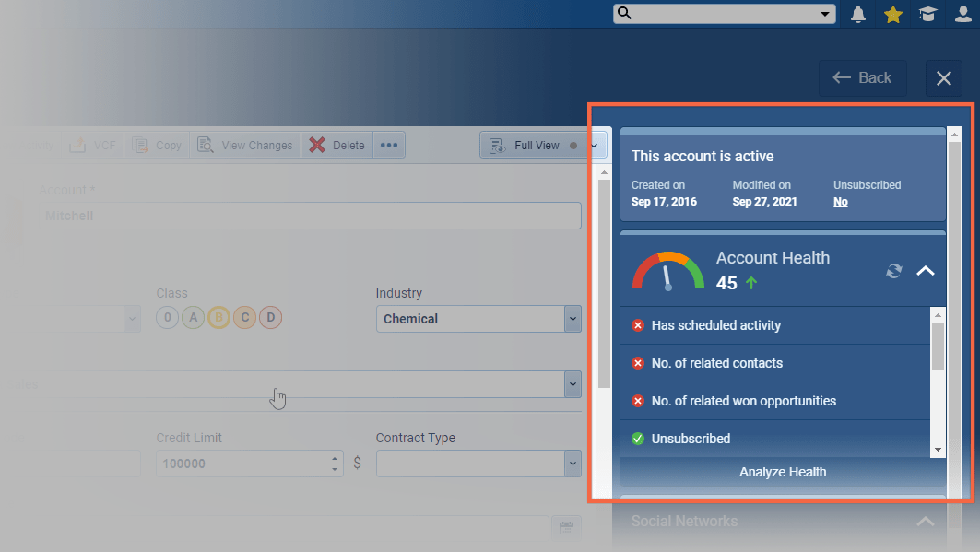Refresh the Account Health score

[x=893, y=271]
